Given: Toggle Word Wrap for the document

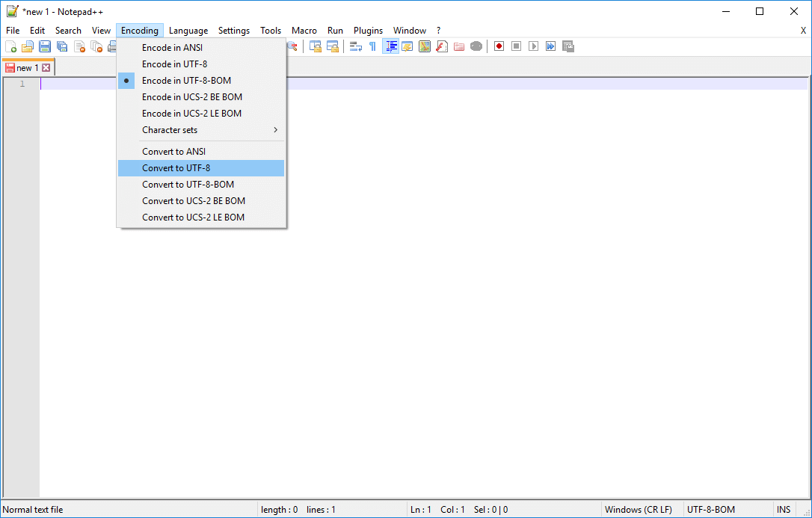Looking at the screenshot, I should point(355,46).
